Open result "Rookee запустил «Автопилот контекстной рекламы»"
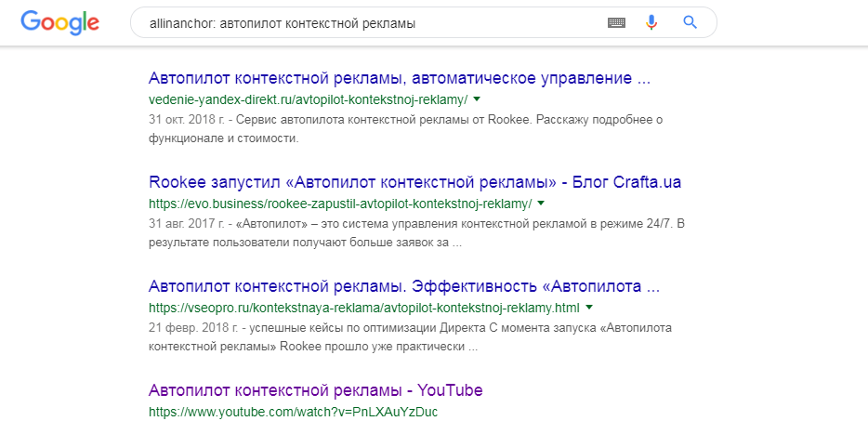Image resolution: width=868 pixels, height=421 pixels. tap(414, 182)
